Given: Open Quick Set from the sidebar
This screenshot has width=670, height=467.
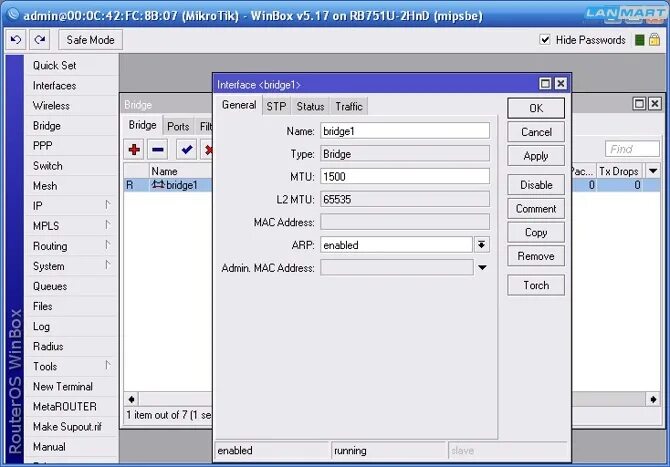Looking at the screenshot, I should coord(54,65).
